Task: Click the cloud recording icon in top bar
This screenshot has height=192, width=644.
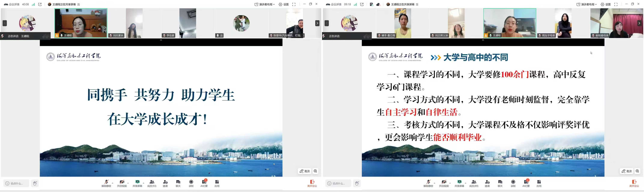Action: tap(378, 4)
